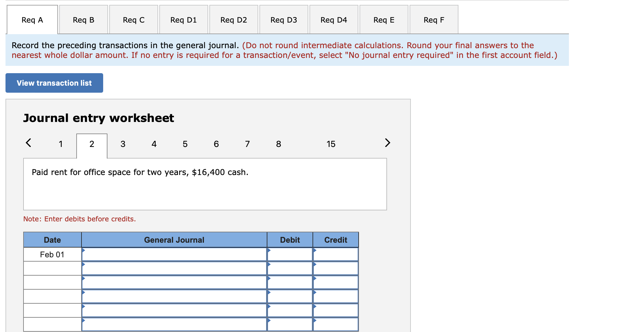This screenshot has height=332, width=644.
Task: Select journal entry number 1
Action: tap(61, 144)
